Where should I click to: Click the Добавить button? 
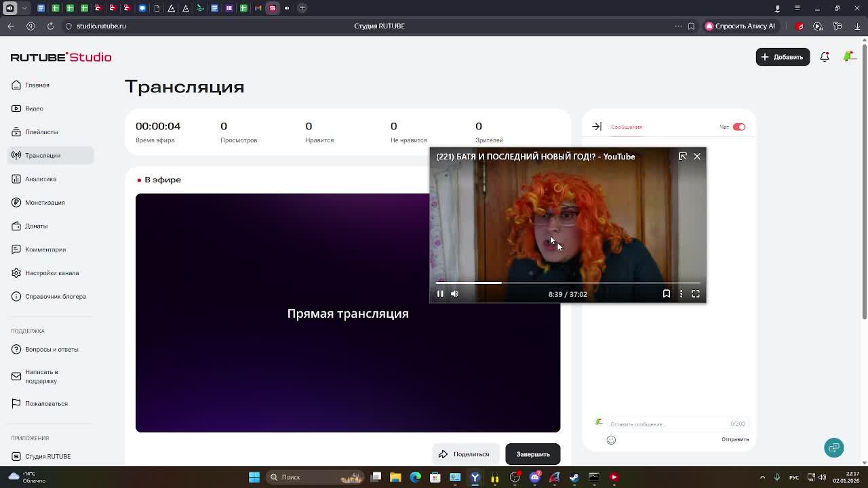[x=783, y=57]
